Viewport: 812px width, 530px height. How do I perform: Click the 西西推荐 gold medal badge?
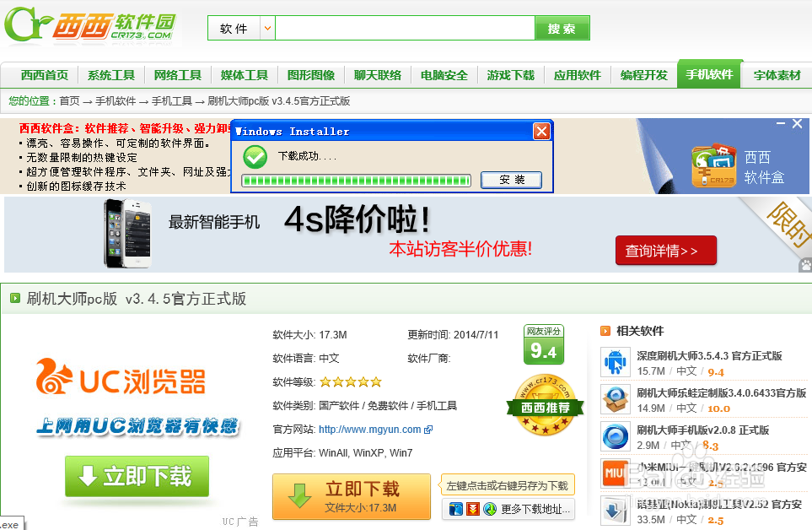point(545,405)
